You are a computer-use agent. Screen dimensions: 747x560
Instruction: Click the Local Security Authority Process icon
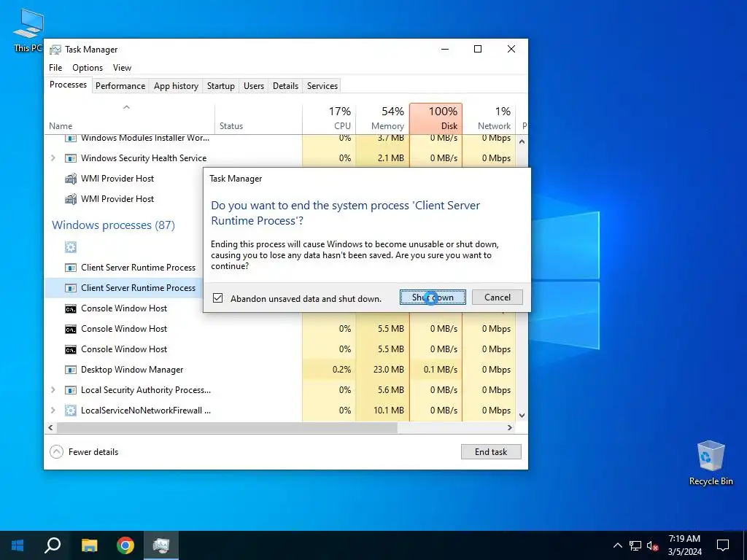[x=71, y=390]
